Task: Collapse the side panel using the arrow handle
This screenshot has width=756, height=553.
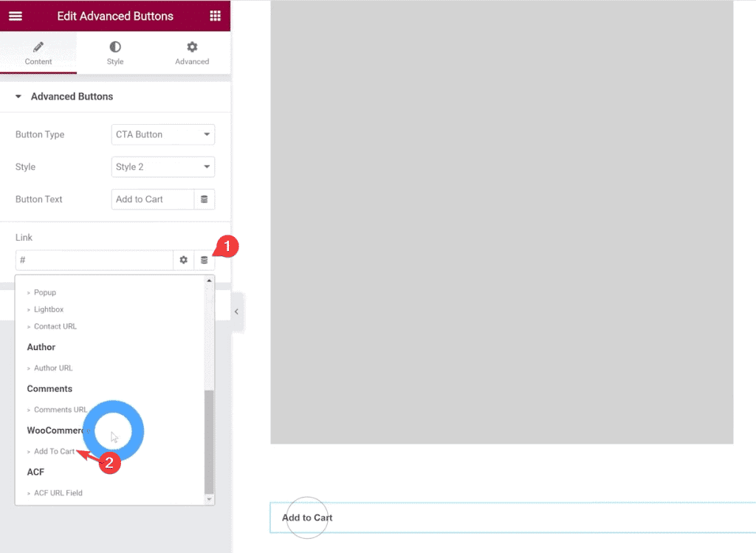Action: (236, 312)
